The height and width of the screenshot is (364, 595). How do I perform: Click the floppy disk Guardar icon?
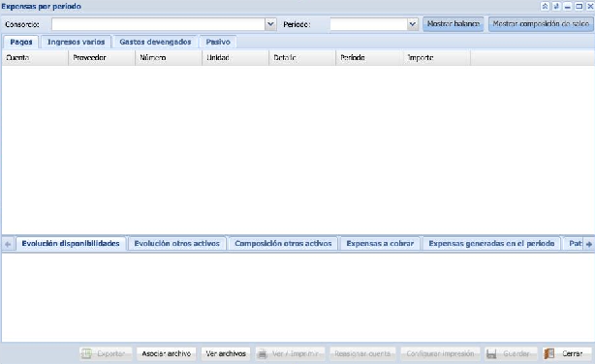491,353
